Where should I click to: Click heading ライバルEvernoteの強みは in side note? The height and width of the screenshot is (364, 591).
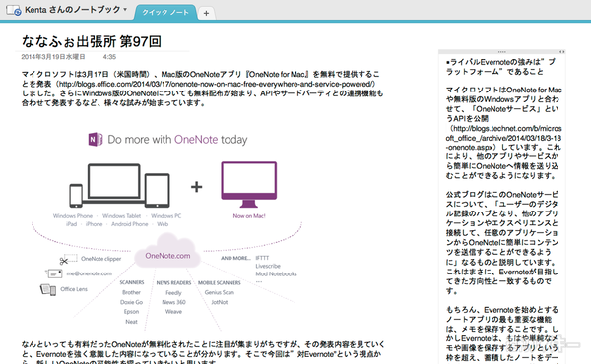500,67
